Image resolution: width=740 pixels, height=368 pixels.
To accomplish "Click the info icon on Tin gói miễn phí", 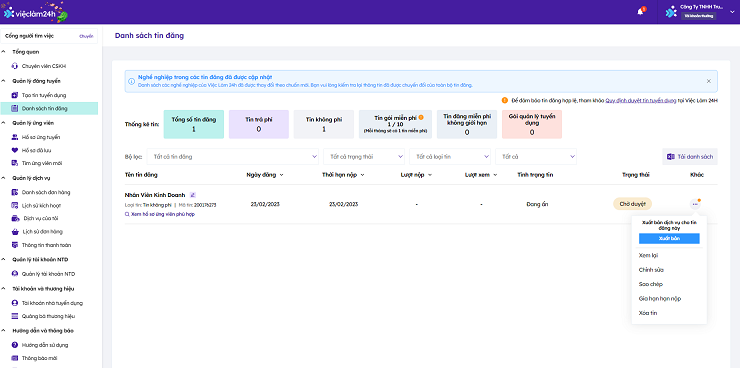I will (421, 117).
